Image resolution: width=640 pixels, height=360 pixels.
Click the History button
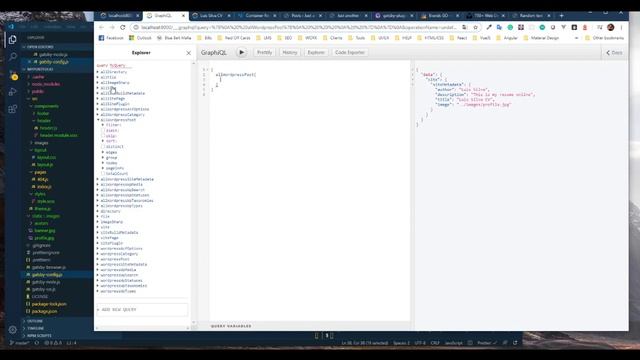click(x=290, y=52)
